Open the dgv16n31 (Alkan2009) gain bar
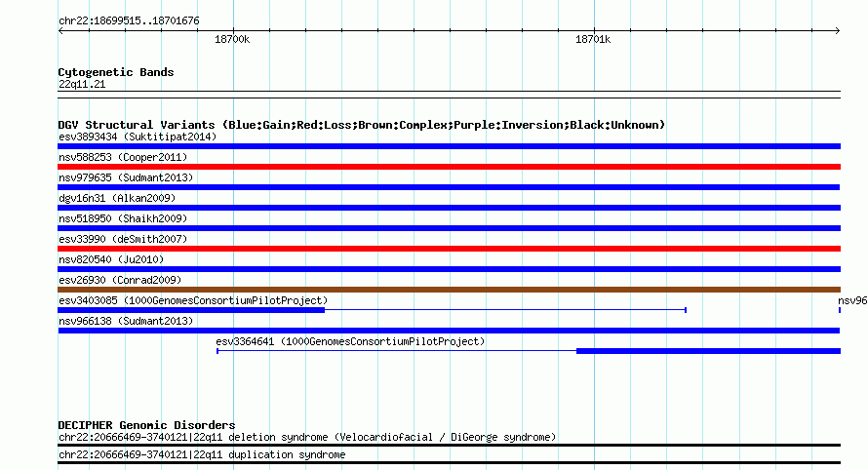This screenshot has width=868, height=470. [449, 208]
